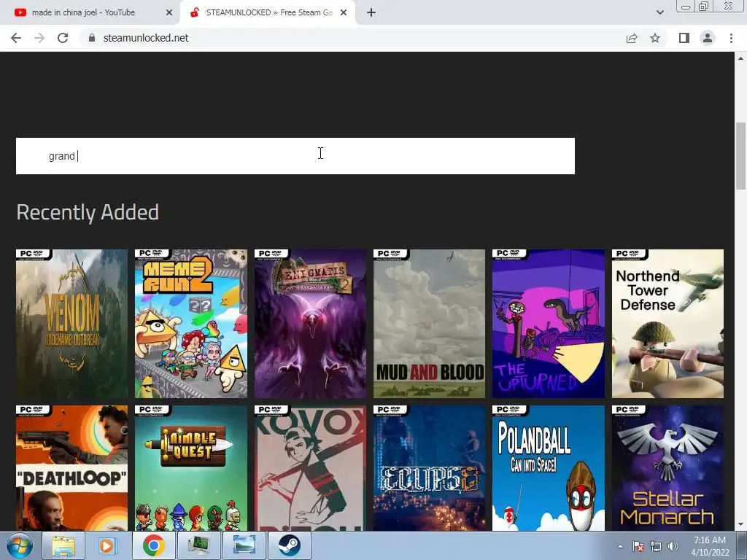747x560 pixels.
Task: Click the scrollbar up arrow
Action: point(740,58)
